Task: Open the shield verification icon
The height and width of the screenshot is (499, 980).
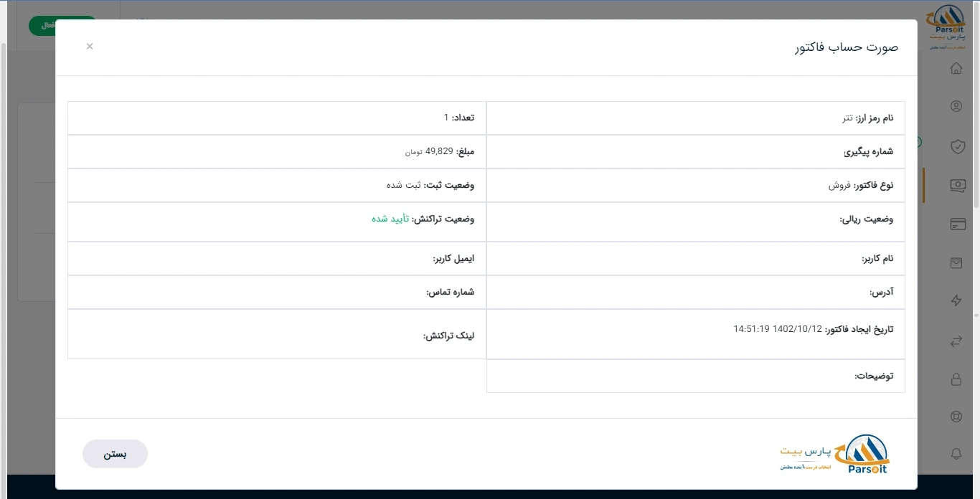Action: click(x=956, y=146)
